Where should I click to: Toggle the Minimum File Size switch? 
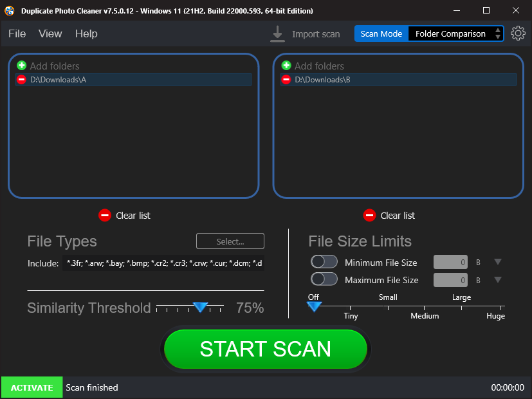pos(324,262)
